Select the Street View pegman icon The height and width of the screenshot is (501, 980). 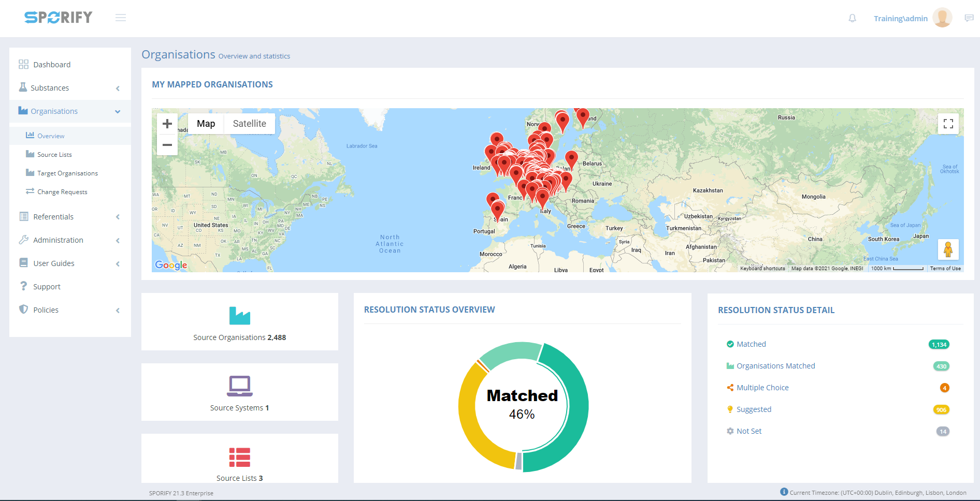[x=948, y=249]
